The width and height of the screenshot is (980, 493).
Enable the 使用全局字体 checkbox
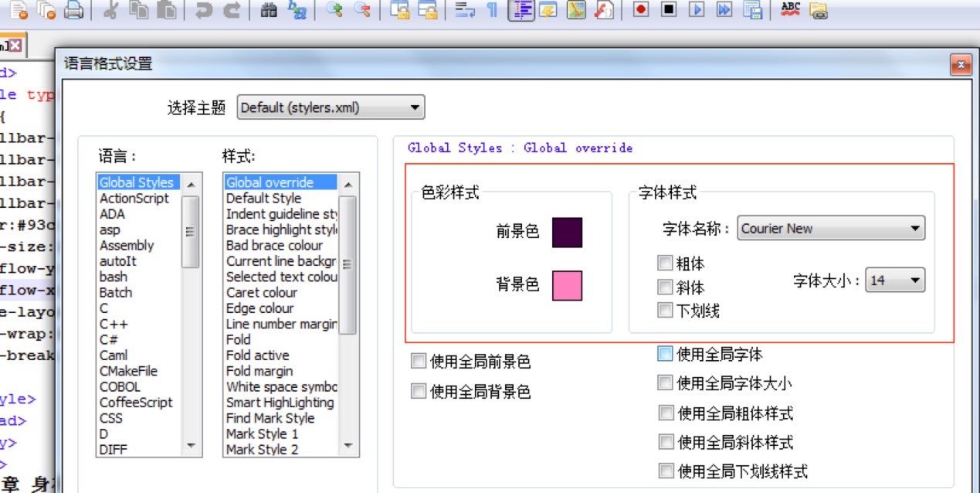[x=665, y=354]
